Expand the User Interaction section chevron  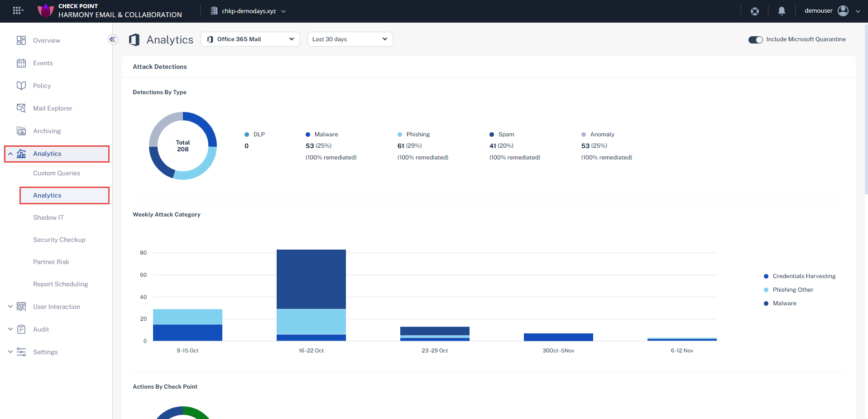point(10,307)
